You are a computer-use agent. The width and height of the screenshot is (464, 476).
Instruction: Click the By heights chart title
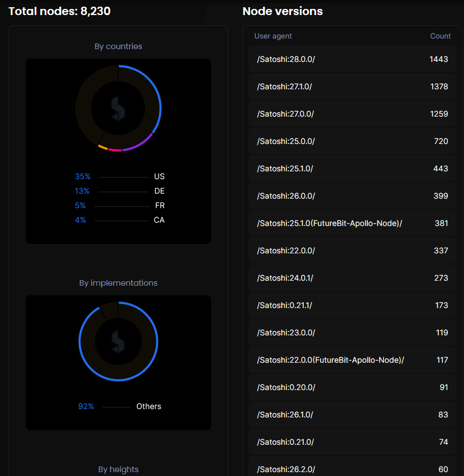click(118, 469)
